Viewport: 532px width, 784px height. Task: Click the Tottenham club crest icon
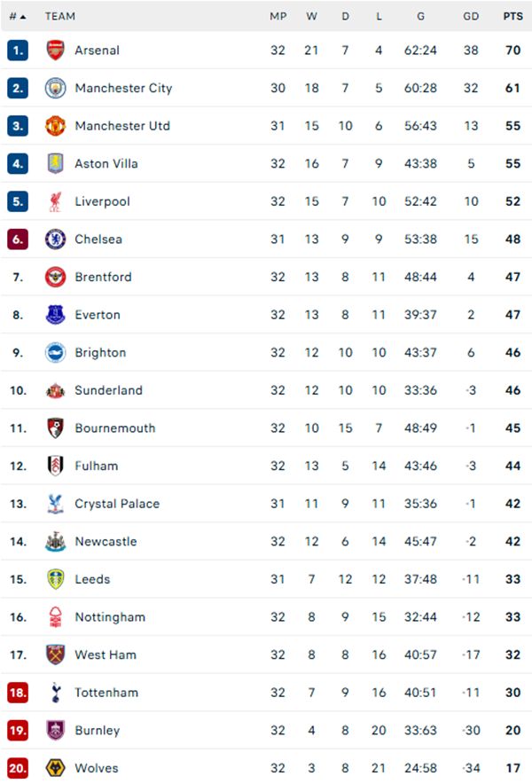(56, 693)
